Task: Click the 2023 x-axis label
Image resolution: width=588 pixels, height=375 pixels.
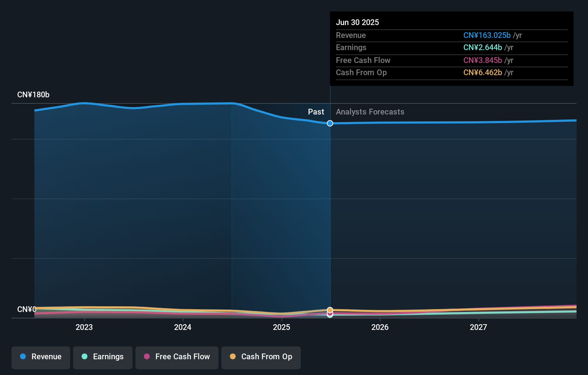Action: click(84, 327)
